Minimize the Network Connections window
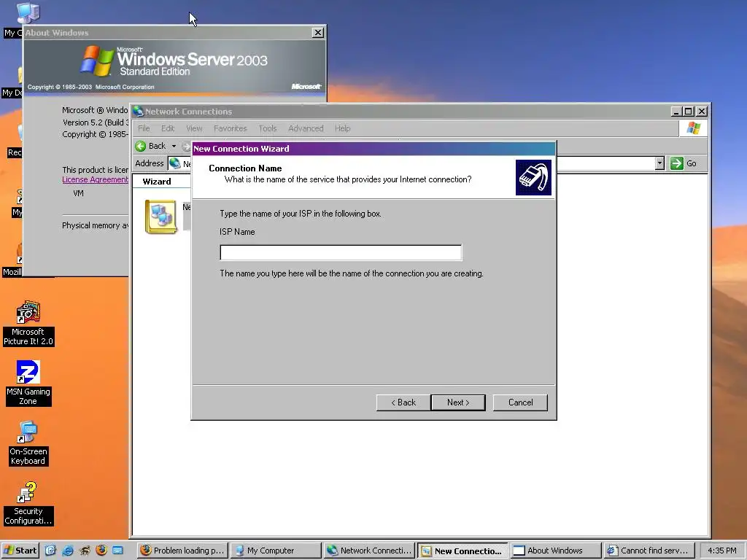The width and height of the screenshot is (747, 560). point(676,112)
